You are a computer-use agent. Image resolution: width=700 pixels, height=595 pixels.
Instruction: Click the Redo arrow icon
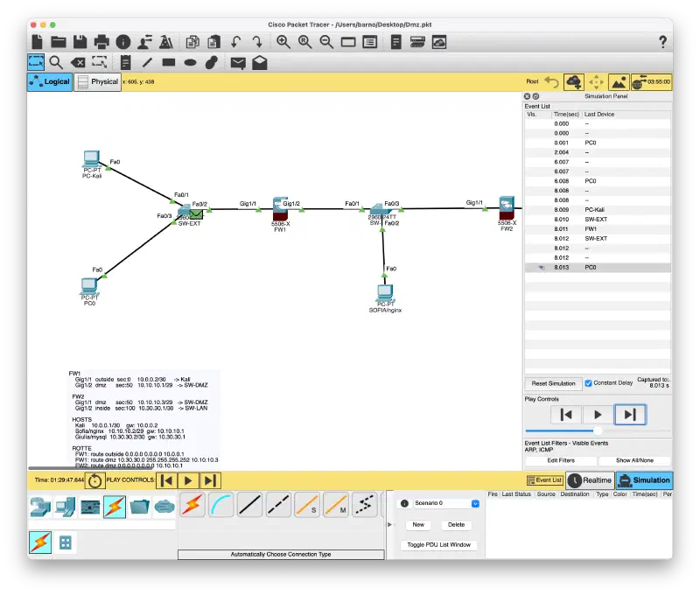coord(257,42)
